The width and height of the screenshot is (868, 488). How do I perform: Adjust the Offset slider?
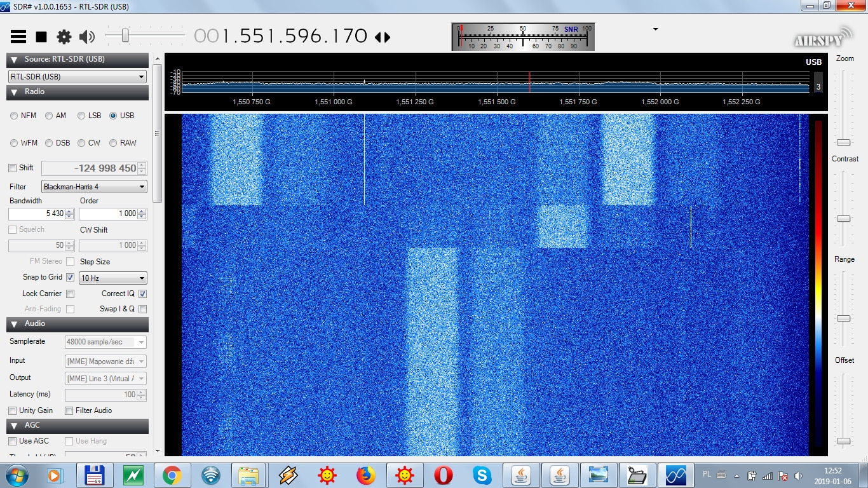(843, 441)
